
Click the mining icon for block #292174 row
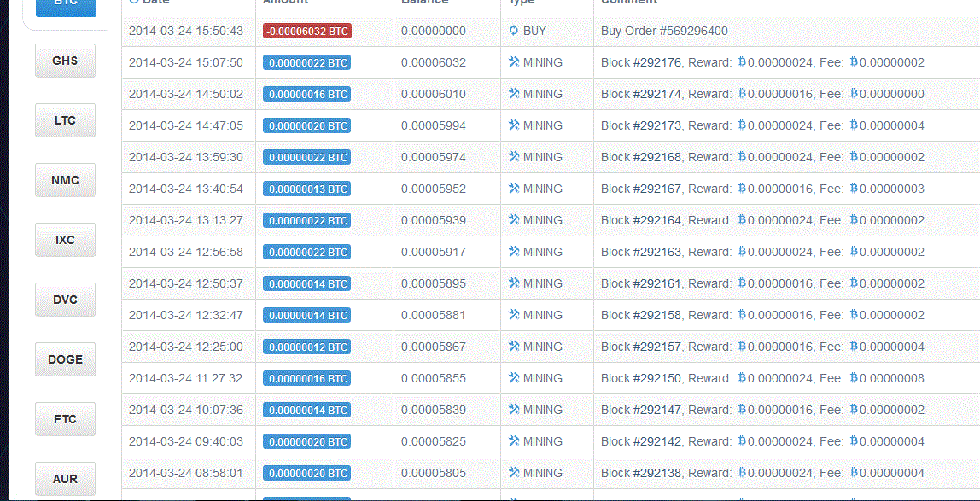tap(514, 94)
